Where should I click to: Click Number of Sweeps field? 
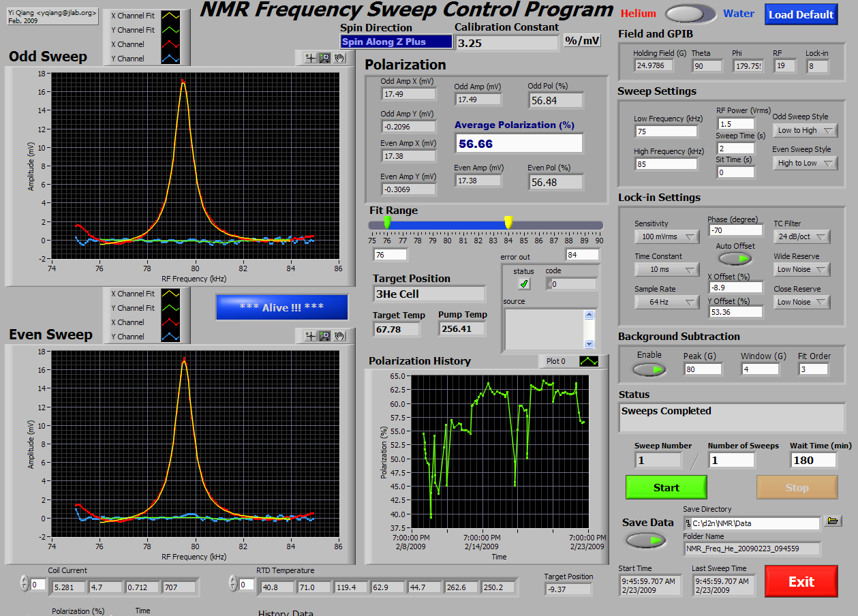coord(731,460)
